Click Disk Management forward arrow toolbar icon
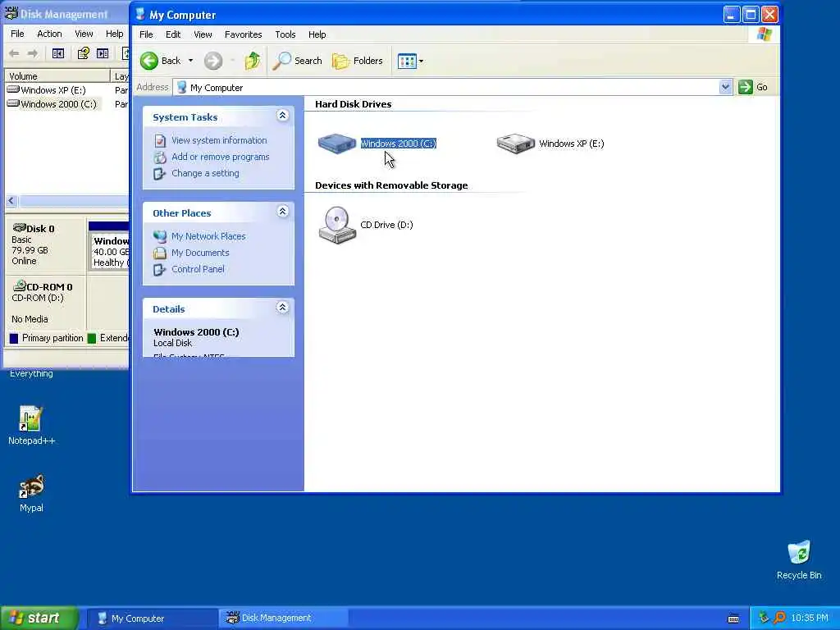This screenshot has width=840, height=630. pos(33,53)
